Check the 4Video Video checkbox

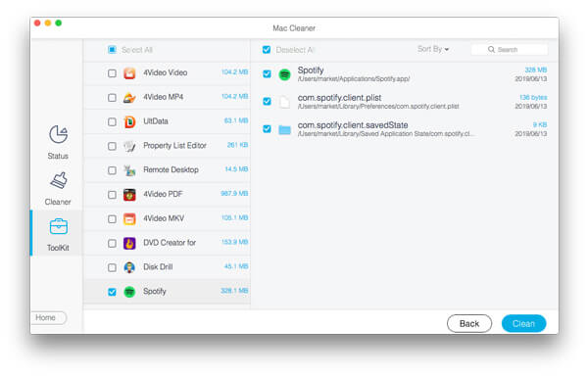[112, 73]
